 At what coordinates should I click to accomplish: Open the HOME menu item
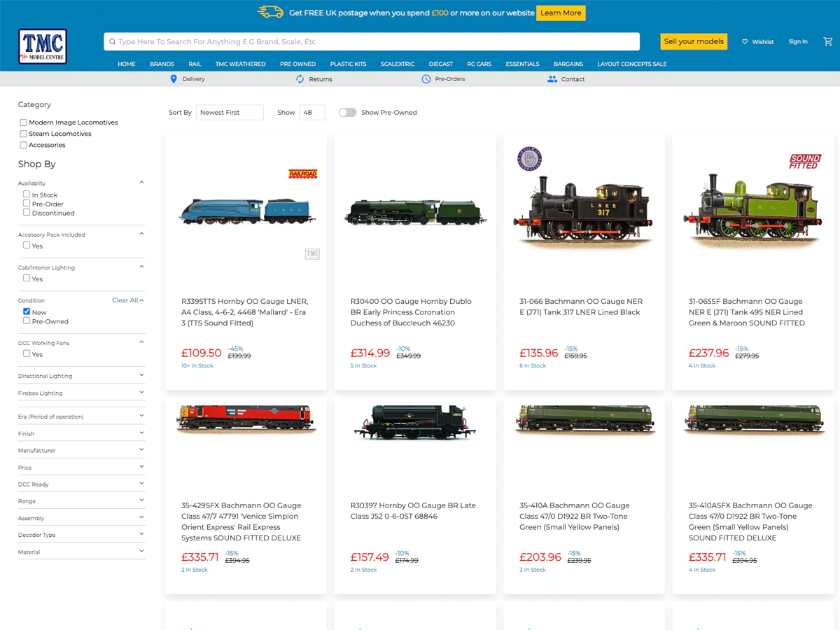(x=127, y=64)
